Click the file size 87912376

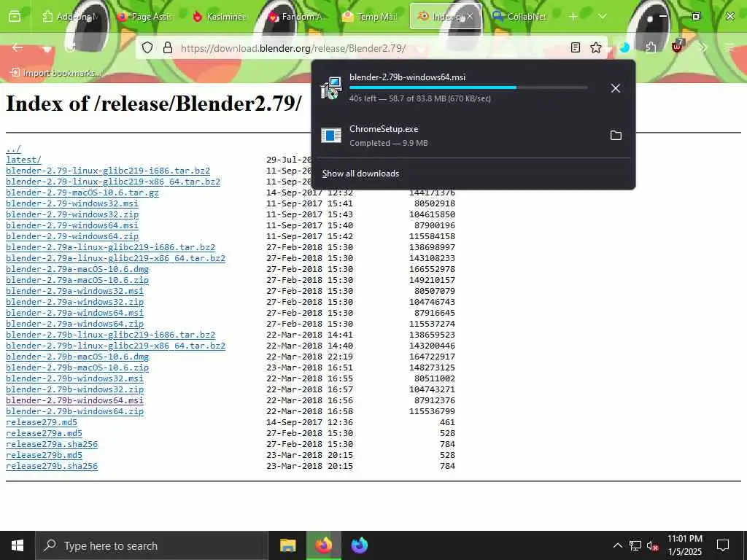tap(435, 400)
